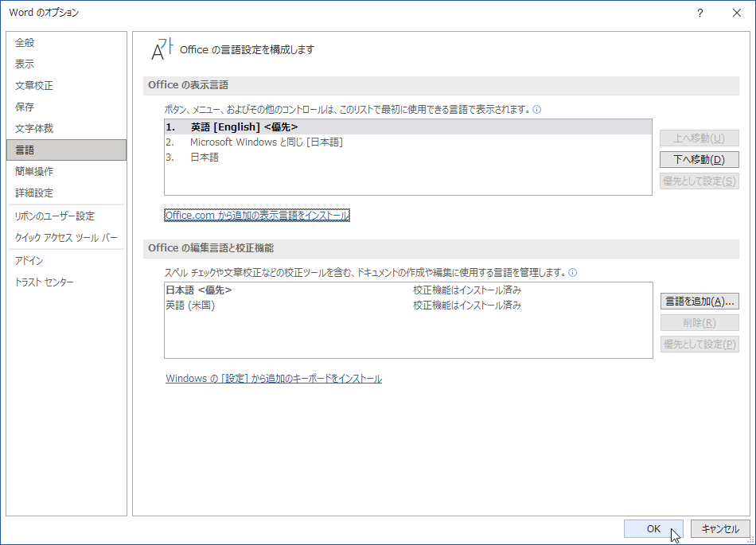Open the 表示 options category
This screenshot has height=545, width=756.
[x=67, y=64]
